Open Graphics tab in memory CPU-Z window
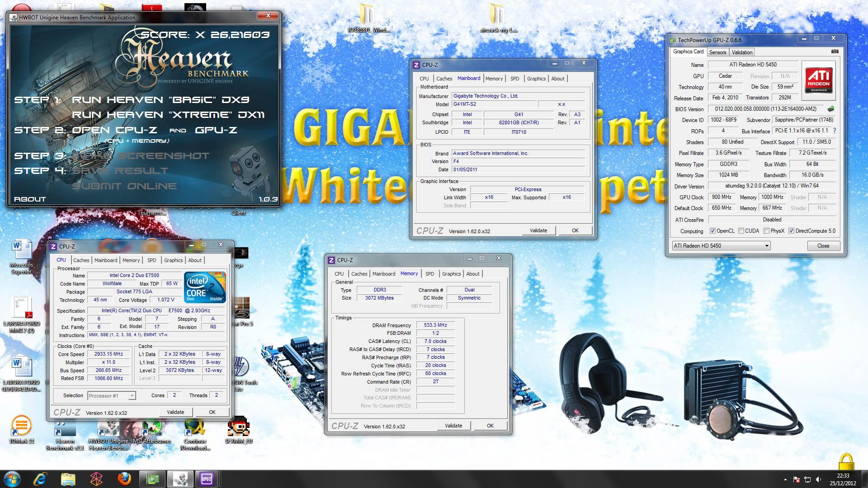 (x=451, y=274)
